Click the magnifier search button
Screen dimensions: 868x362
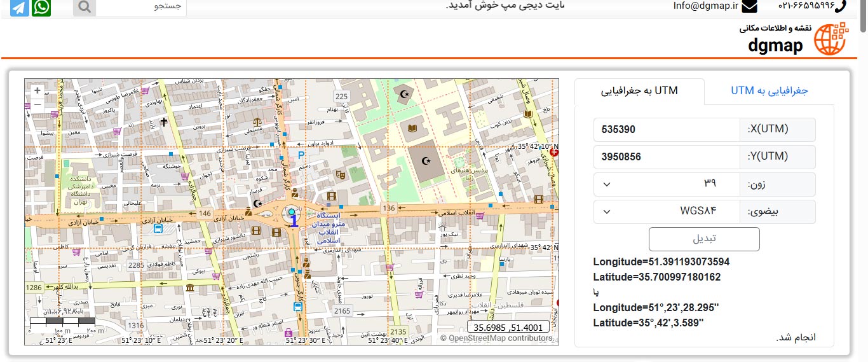85,8
